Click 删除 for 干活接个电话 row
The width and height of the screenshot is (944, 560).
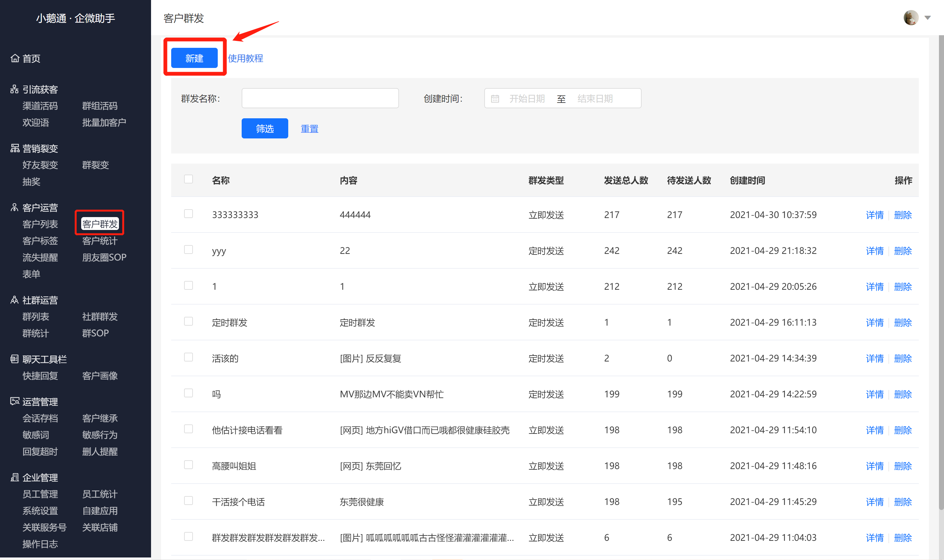(903, 502)
